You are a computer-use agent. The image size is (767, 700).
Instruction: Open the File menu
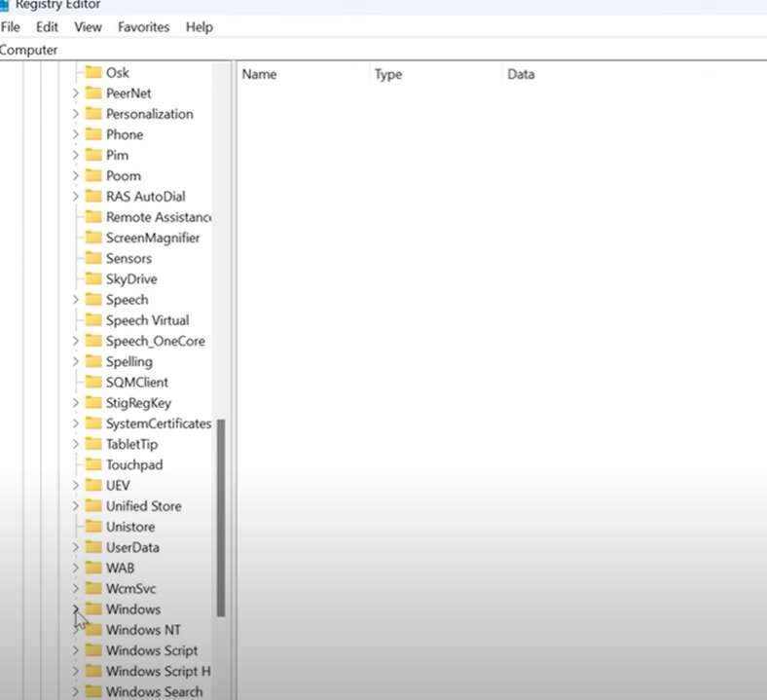(x=11, y=27)
